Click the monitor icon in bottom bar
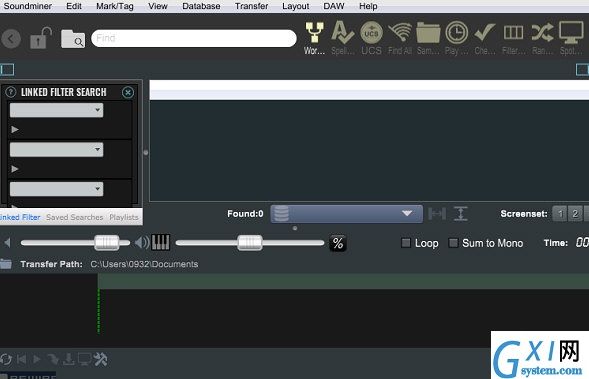The image size is (589, 379). click(x=85, y=359)
